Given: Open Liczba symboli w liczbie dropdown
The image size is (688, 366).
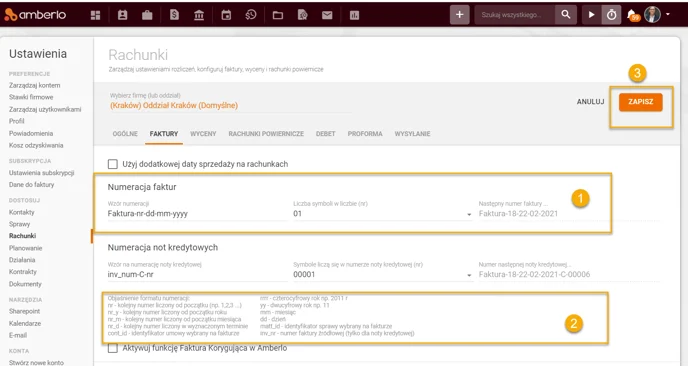Looking at the screenshot, I should 382,214.
